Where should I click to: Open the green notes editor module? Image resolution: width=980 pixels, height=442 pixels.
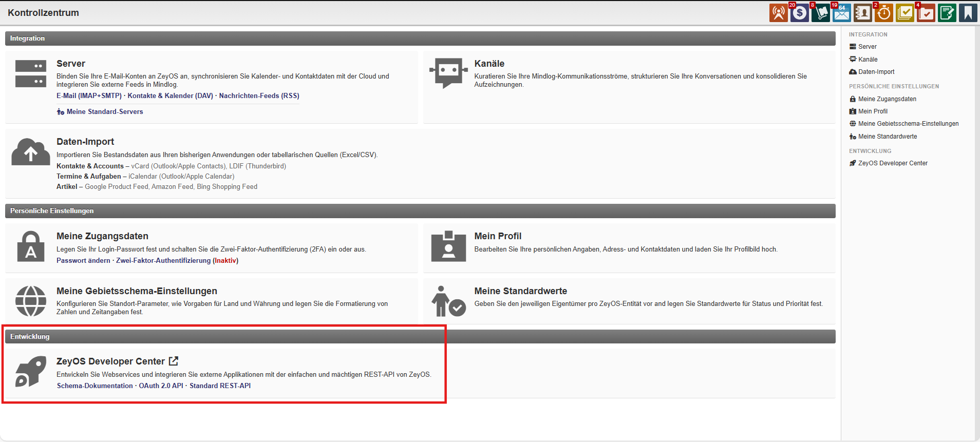tap(947, 13)
